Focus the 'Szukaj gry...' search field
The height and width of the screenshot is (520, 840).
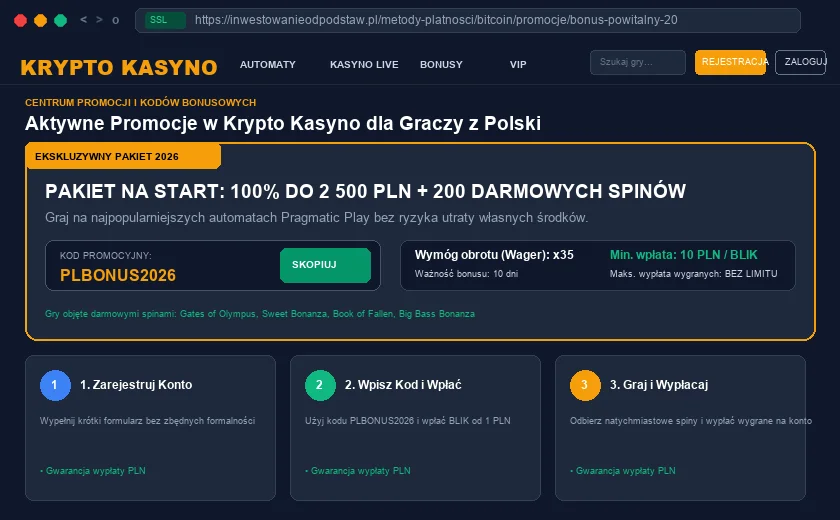[x=638, y=62]
